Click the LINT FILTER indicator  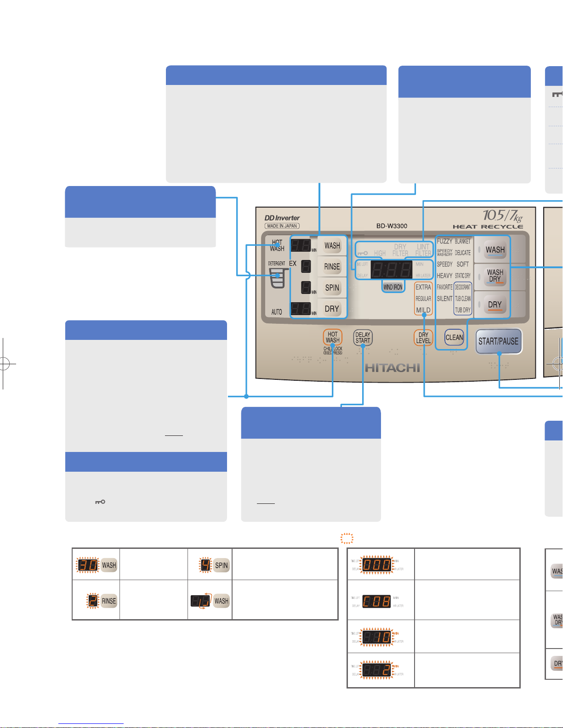click(423, 250)
